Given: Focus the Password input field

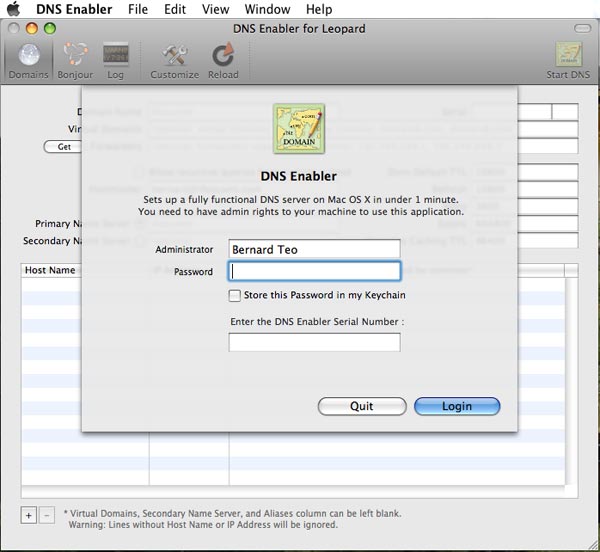Looking at the screenshot, I should tap(314, 271).
